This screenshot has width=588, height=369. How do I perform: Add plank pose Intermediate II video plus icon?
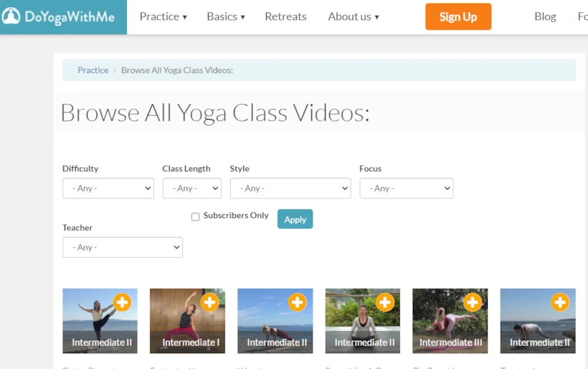298,302
